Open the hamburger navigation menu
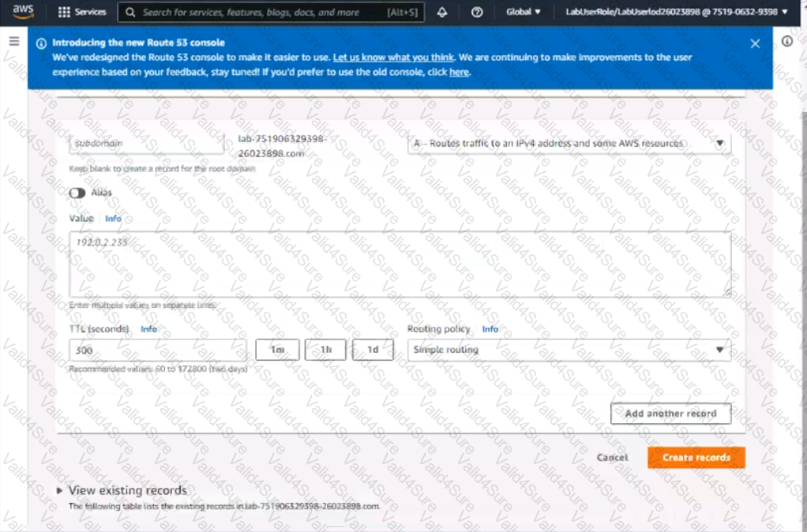Viewport: 807px width, 532px height. point(13,42)
